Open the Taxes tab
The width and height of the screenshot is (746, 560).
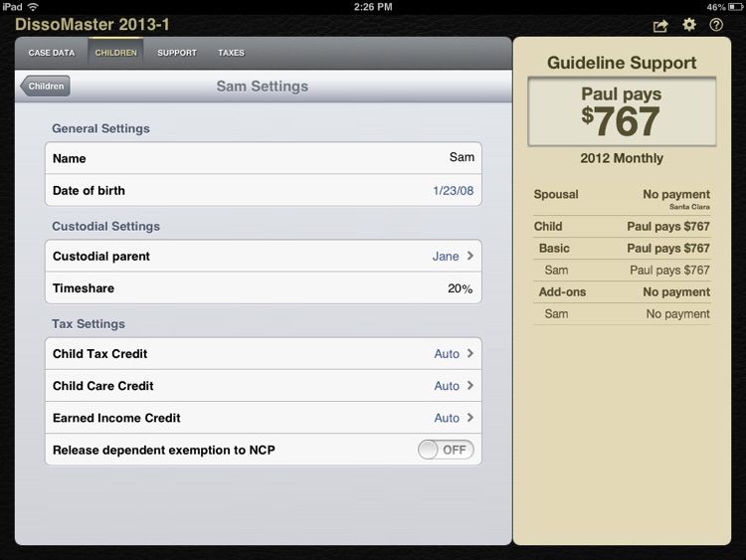click(x=231, y=53)
